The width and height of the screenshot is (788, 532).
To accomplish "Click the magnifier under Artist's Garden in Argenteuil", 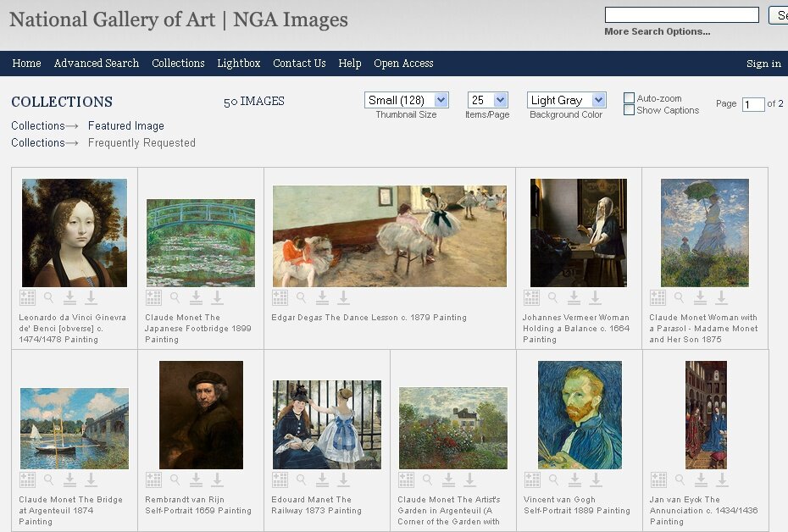I will pos(427,480).
